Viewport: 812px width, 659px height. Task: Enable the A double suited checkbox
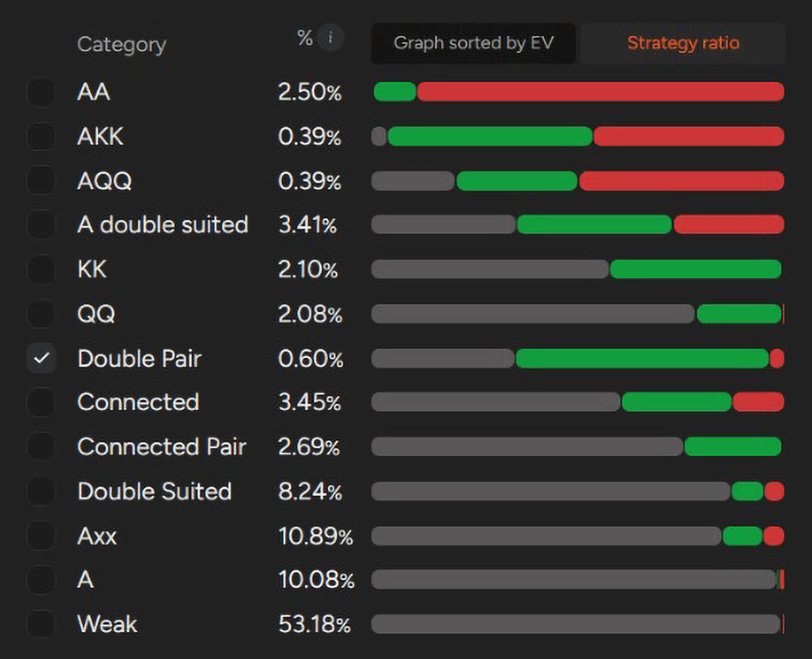click(x=41, y=225)
